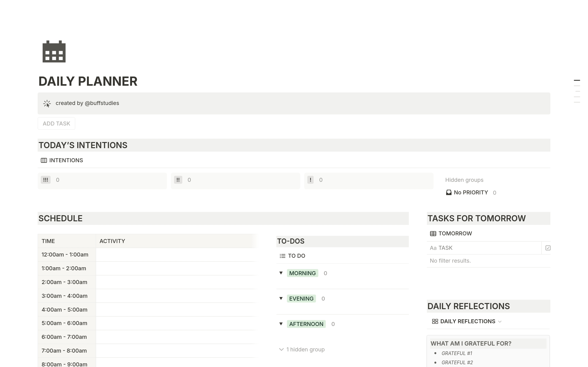Click the checkbox icon next to TASK label
Image resolution: width=588 pixels, height=367 pixels.
pyautogui.click(x=548, y=248)
